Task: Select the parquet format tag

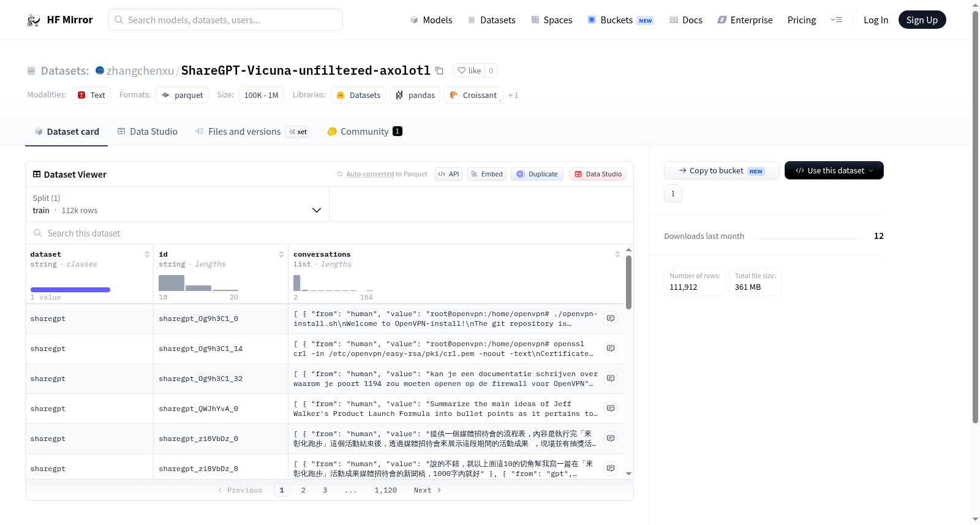Action: [182, 95]
